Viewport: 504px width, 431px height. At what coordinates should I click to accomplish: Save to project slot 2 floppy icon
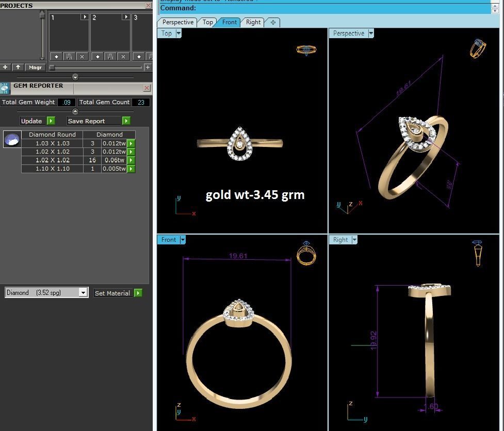110,57
